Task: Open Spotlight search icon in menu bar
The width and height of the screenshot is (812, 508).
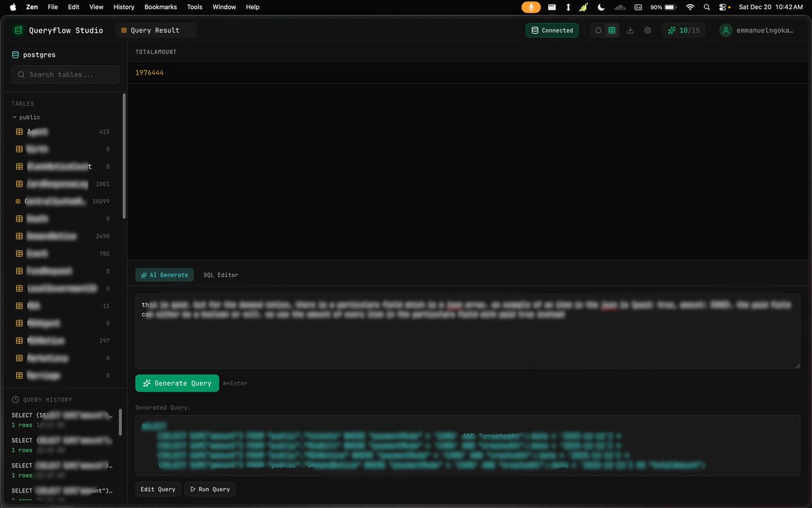Action: (707, 7)
